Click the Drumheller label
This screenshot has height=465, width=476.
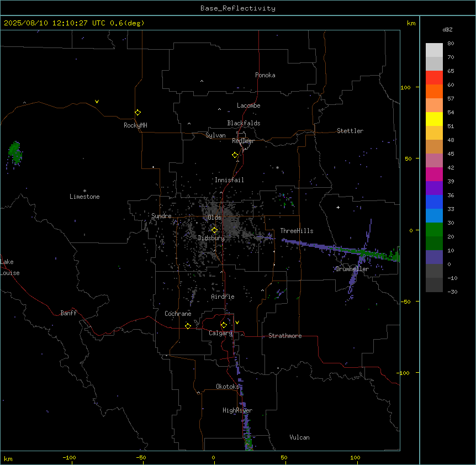tap(352, 269)
